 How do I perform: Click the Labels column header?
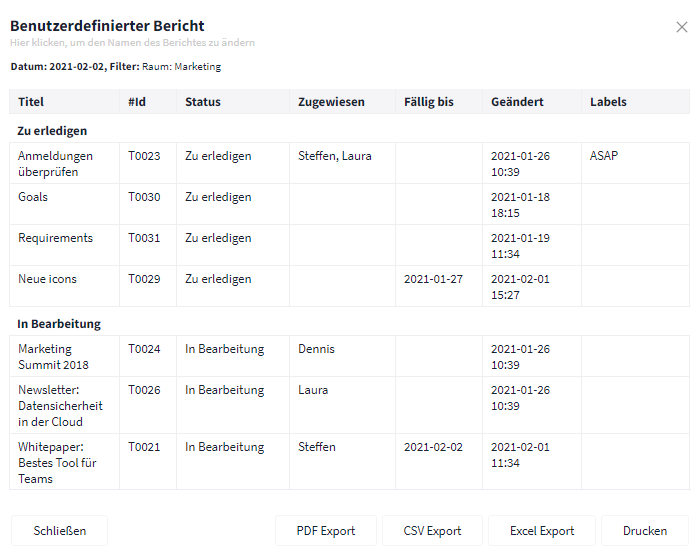608,102
